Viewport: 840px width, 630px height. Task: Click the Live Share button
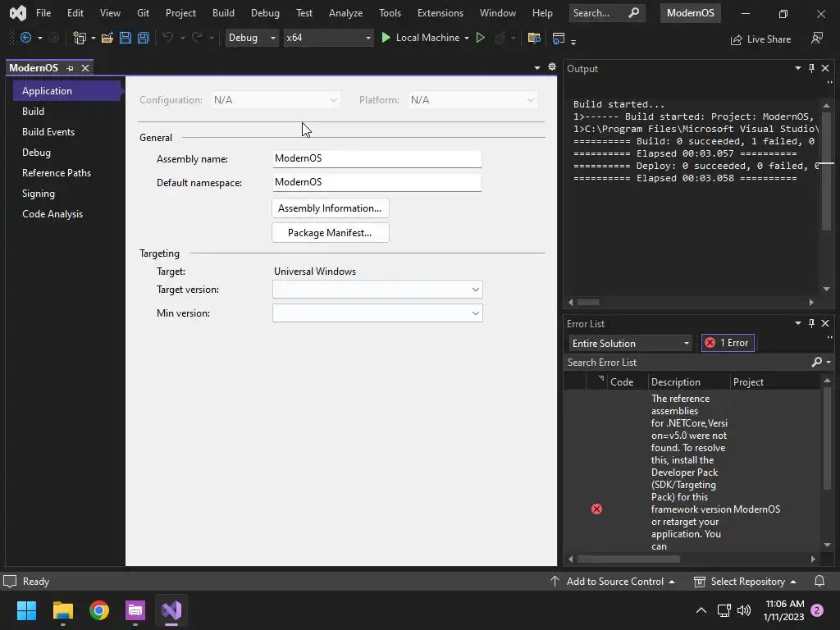click(x=760, y=39)
